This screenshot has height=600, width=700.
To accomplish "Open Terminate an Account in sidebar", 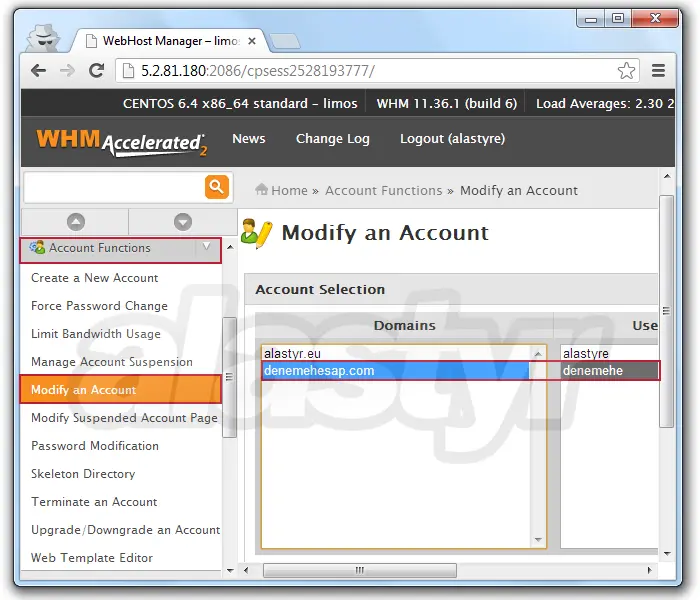I will click(94, 502).
